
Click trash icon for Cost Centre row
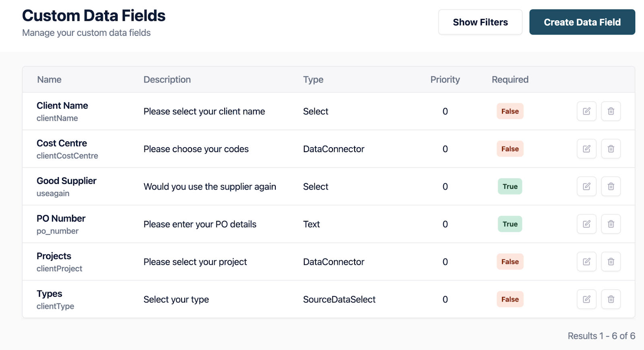(611, 149)
